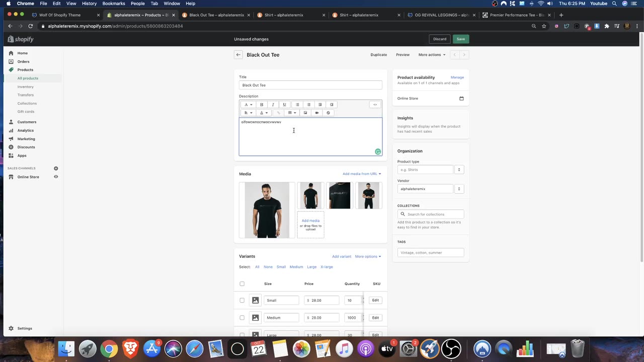Select X-large variants link
This screenshot has height=362, width=644.
click(327, 267)
